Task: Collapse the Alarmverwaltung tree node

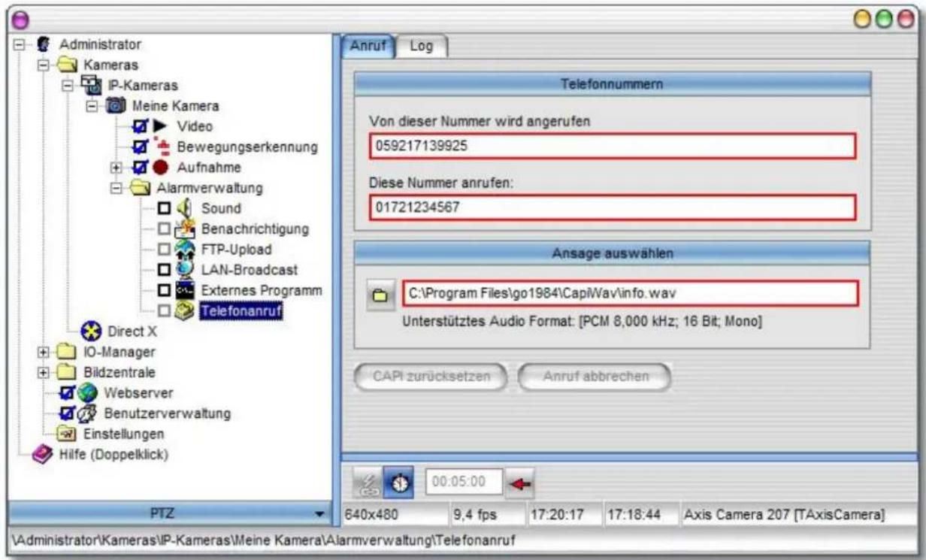Action: [x=114, y=188]
